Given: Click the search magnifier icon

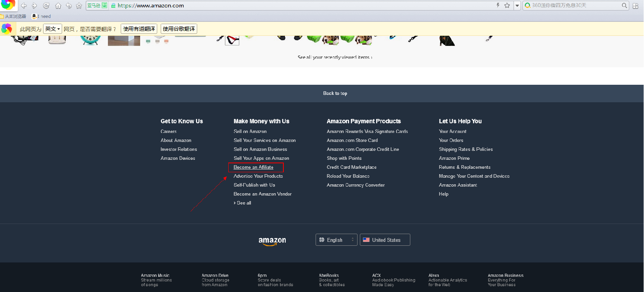Looking at the screenshot, I should pos(624,5).
